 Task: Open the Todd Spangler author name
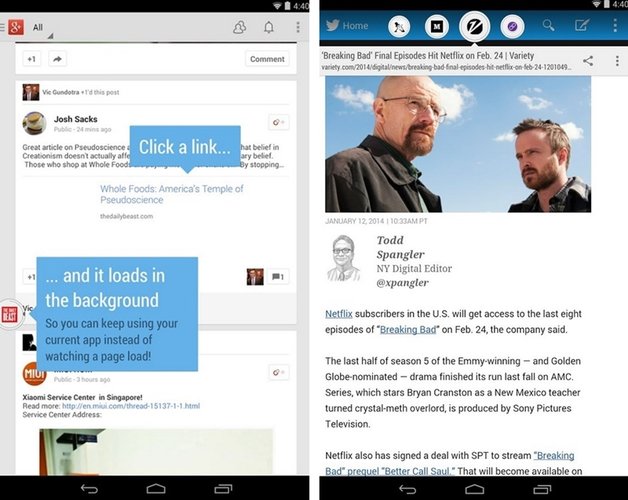coord(400,247)
